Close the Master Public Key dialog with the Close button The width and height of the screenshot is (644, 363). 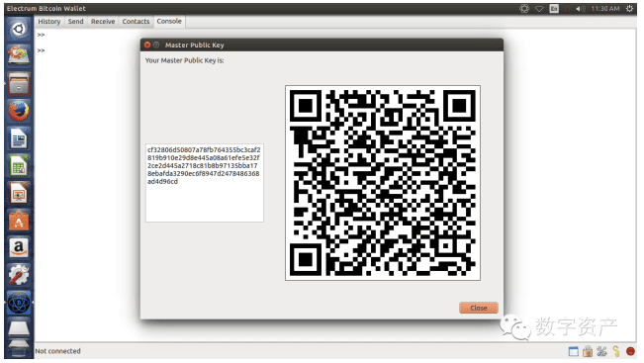click(x=479, y=308)
